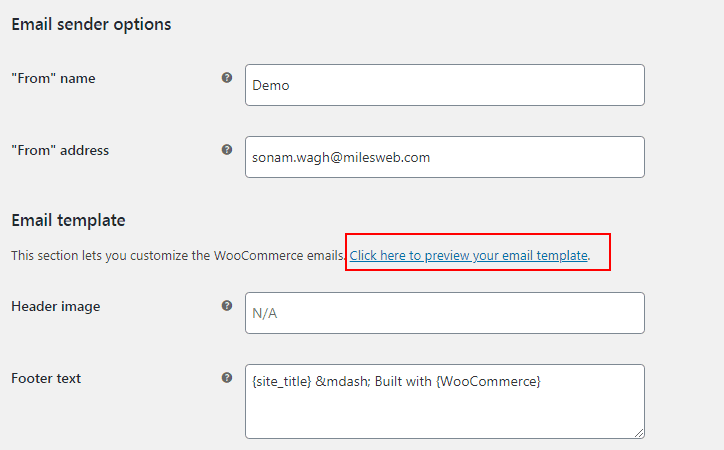Click the "Built with" words in the footer text
The width and height of the screenshot is (724, 450).
tap(403, 382)
